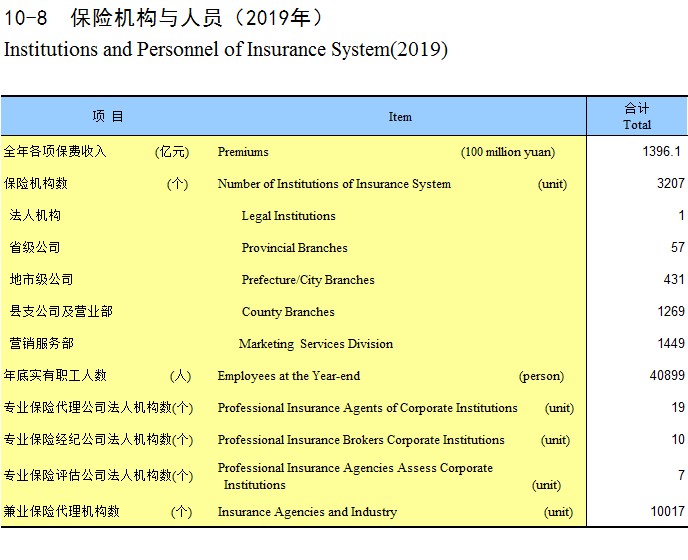This screenshot has height=560, width=688.
Task: Click the '(亿元)' unit label
Action: click(172, 152)
